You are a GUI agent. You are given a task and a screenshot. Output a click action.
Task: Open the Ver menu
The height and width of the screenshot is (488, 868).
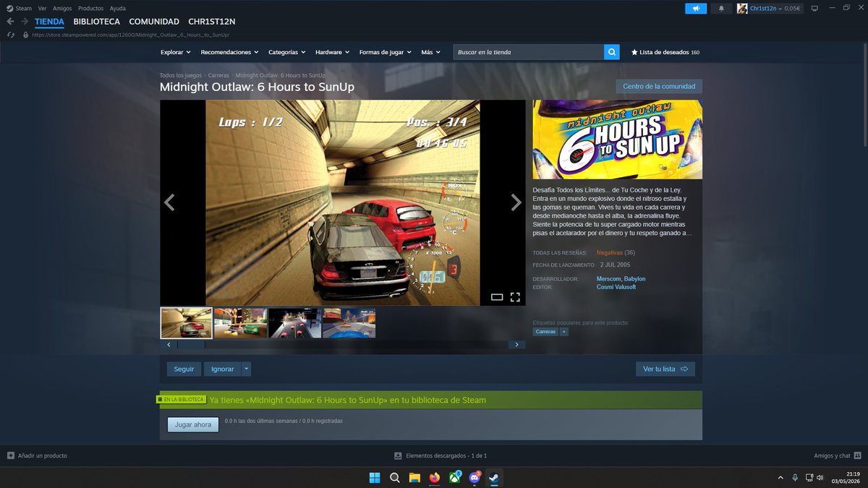point(42,9)
